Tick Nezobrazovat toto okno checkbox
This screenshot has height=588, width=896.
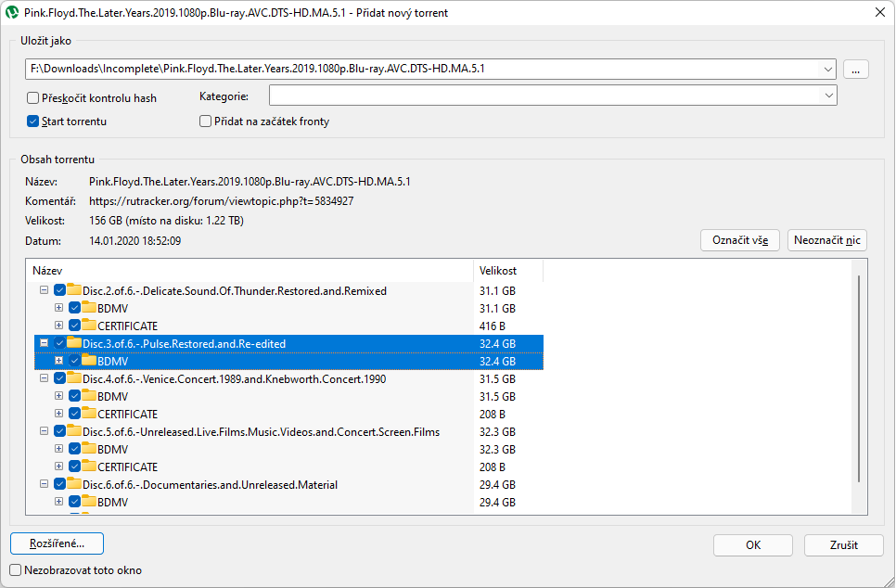[16, 569]
